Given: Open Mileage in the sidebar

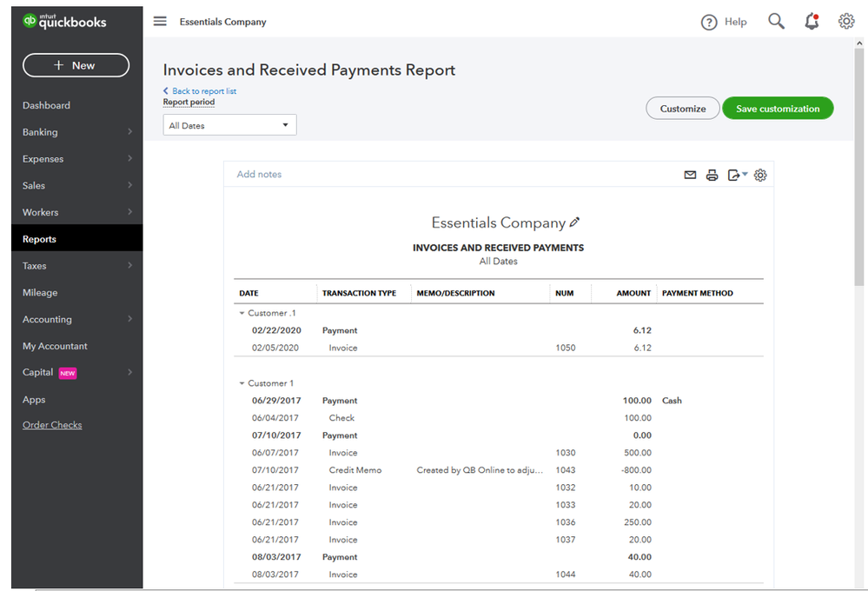Looking at the screenshot, I should [40, 292].
